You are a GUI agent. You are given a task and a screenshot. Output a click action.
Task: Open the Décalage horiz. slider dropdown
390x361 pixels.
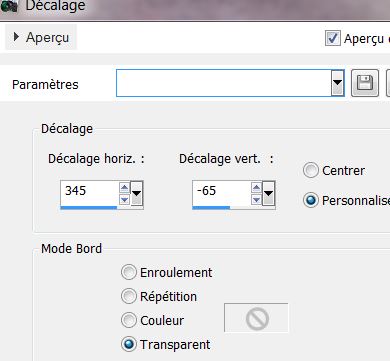pyautogui.click(x=137, y=193)
